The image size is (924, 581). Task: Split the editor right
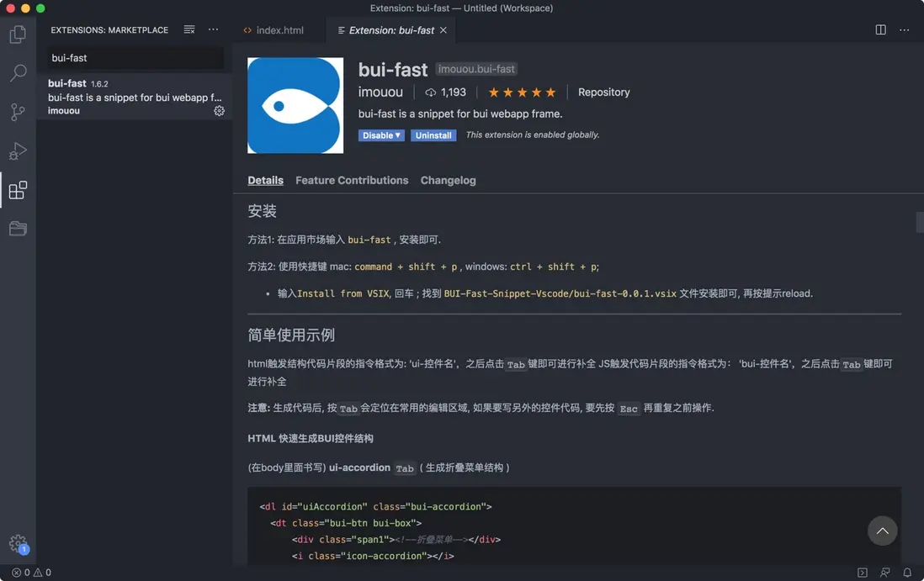[880, 29]
